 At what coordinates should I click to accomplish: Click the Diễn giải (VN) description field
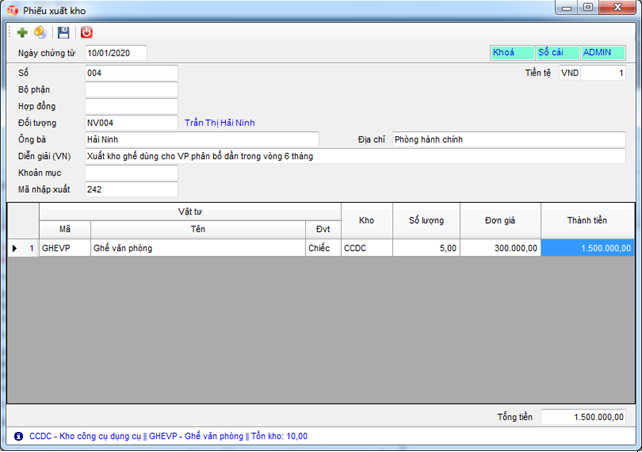pyautogui.click(x=354, y=156)
